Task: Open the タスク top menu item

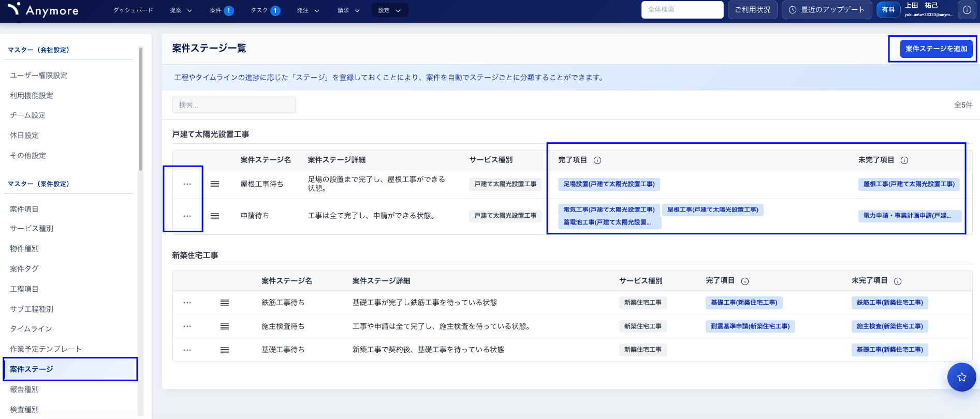Action: tap(259, 10)
